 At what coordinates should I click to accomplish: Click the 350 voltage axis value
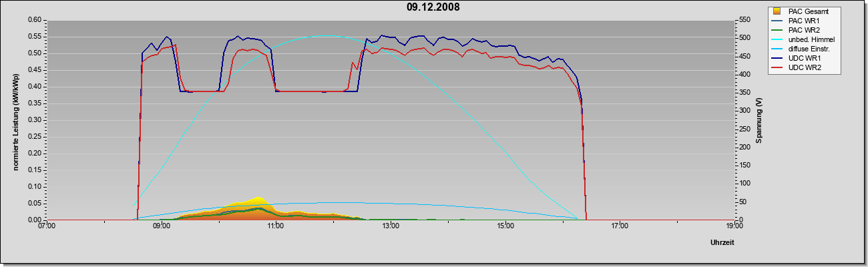(x=744, y=93)
